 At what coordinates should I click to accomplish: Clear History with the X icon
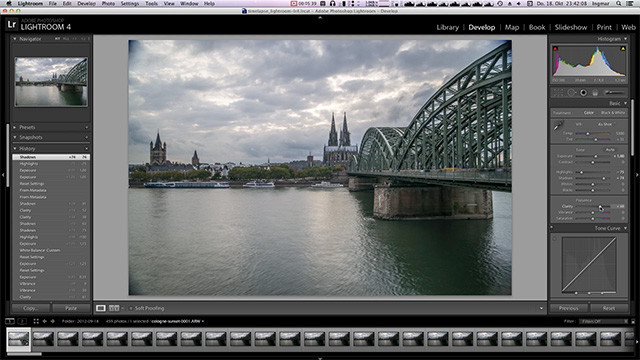point(87,149)
